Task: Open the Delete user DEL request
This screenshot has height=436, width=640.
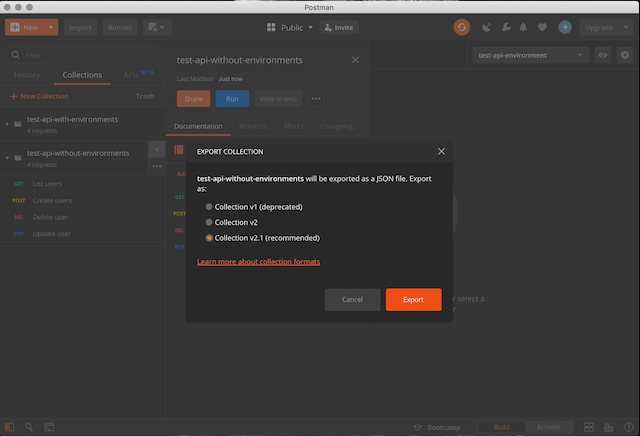Action: pos(82,217)
